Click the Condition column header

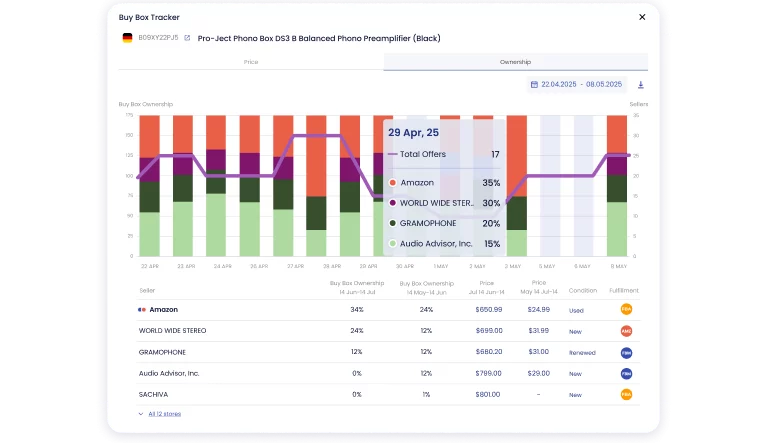[x=583, y=291]
